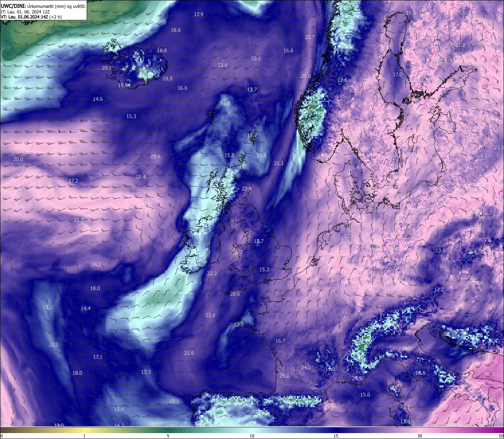This screenshot has width=504, height=439.
Task: Click the 17.1 value in lower left
Action: [98, 357]
